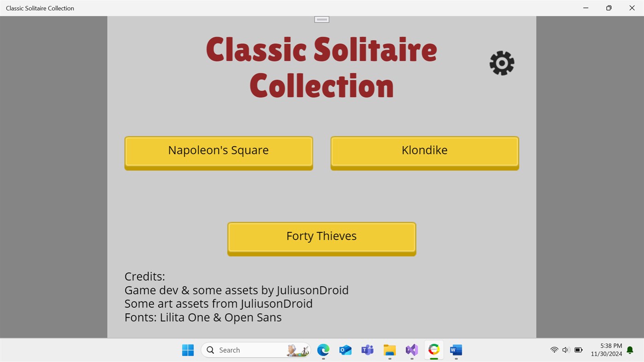Adjust system volume via the speaker control
Screen dimensions: 644x362
click(565, 350)
